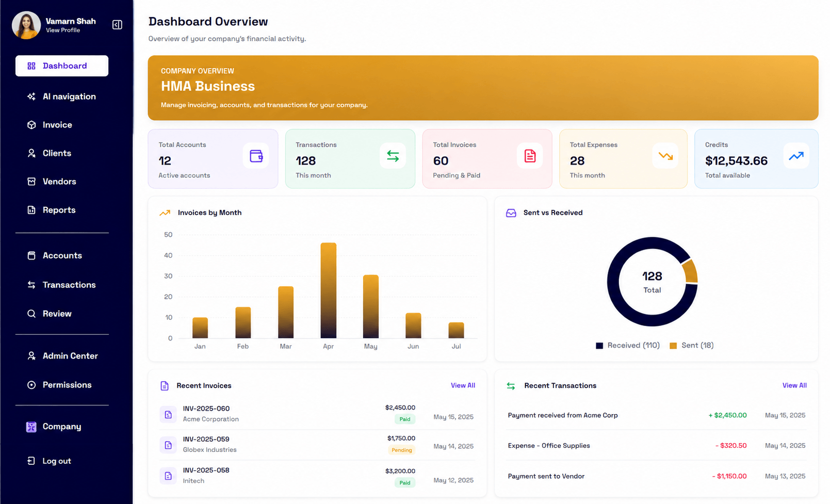Click the Paid badge on INV-2025-058

(405, 483)
